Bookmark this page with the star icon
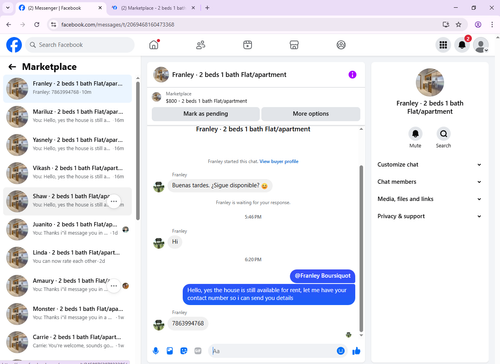500x364 pixels. point(459,24)
